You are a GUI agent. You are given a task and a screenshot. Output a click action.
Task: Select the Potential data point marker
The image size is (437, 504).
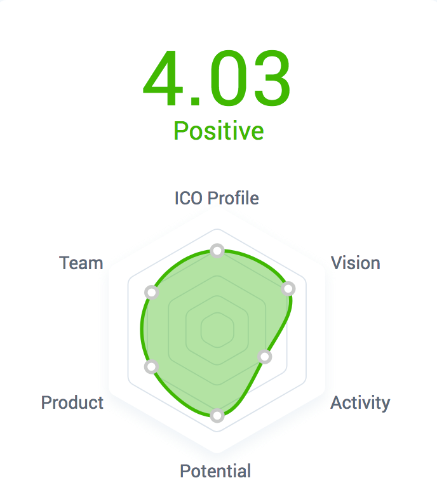click(217, 416)
